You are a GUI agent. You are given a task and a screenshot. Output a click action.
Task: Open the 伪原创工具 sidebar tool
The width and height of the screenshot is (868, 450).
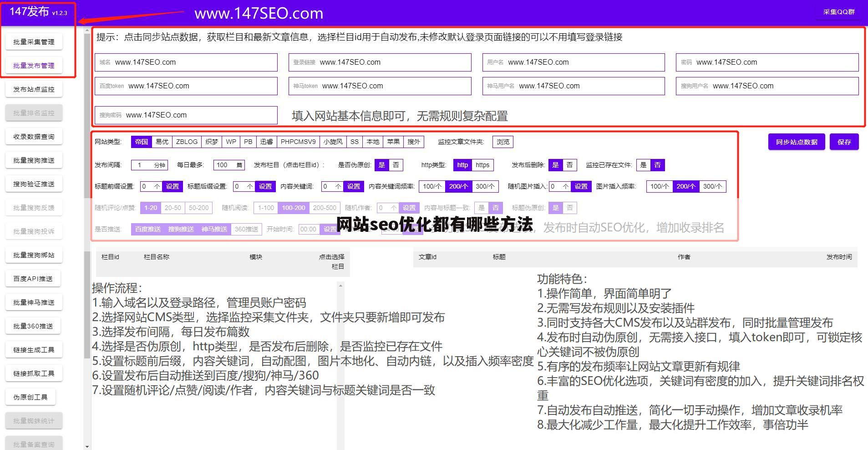30,397
